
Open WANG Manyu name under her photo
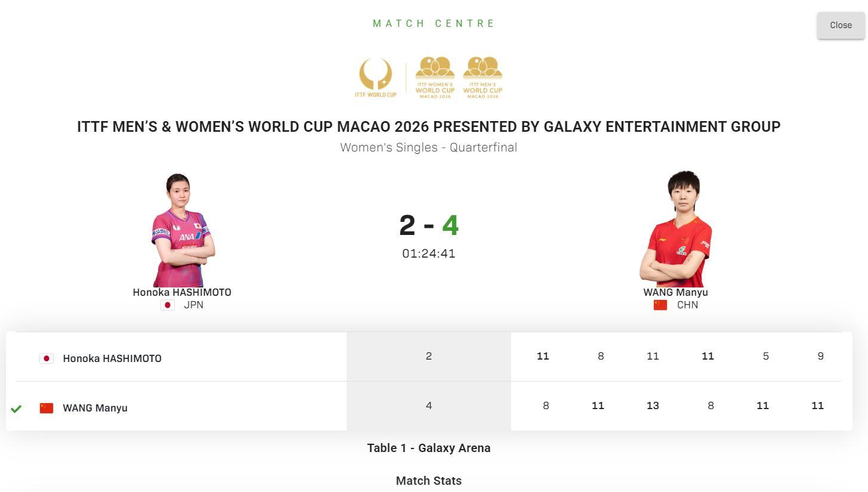[675, 292]
